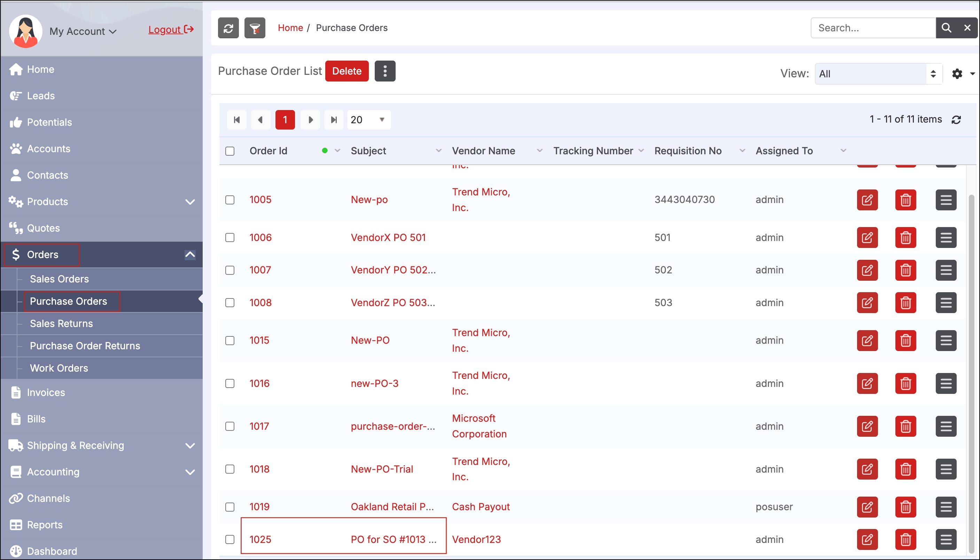Delete purchase order 1015 with trash icon

point(906,340)
